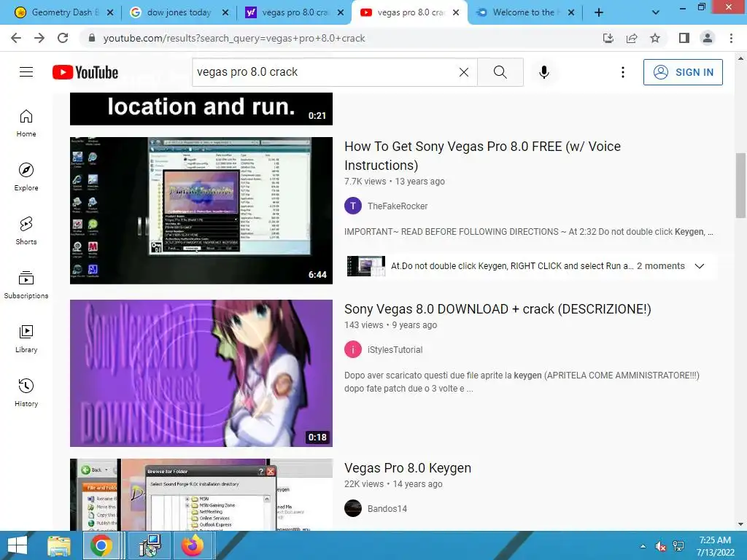
Task: Open History in the sidebar
Action: (x=26, y=393)
